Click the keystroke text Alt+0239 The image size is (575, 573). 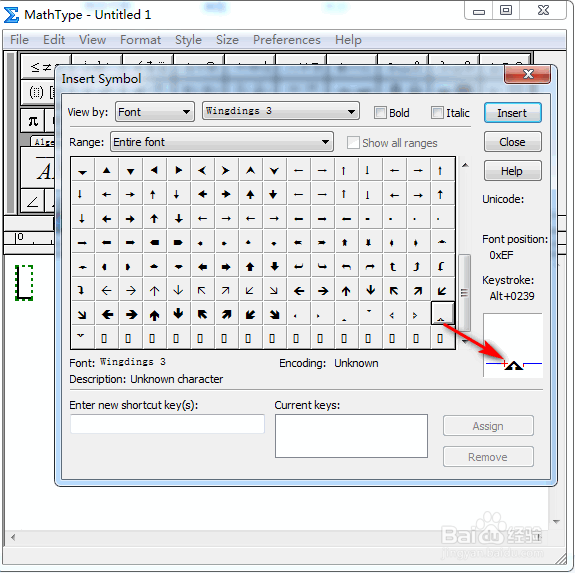[x=512, y=296]
